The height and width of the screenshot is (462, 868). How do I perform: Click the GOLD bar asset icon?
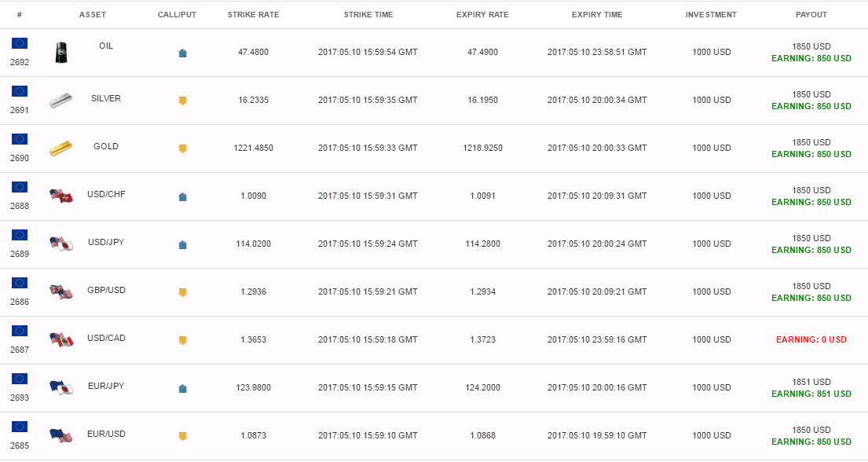[x=61, y=148]
